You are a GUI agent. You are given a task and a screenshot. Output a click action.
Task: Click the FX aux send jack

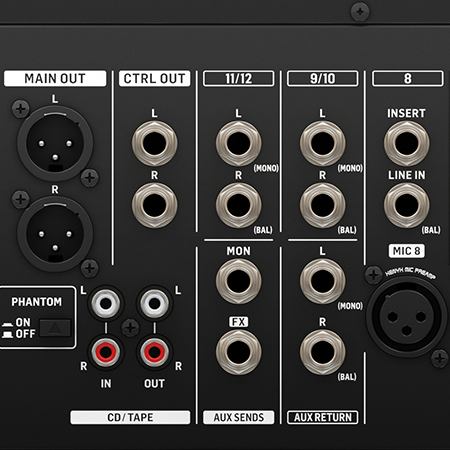click(x=239, y=352)
